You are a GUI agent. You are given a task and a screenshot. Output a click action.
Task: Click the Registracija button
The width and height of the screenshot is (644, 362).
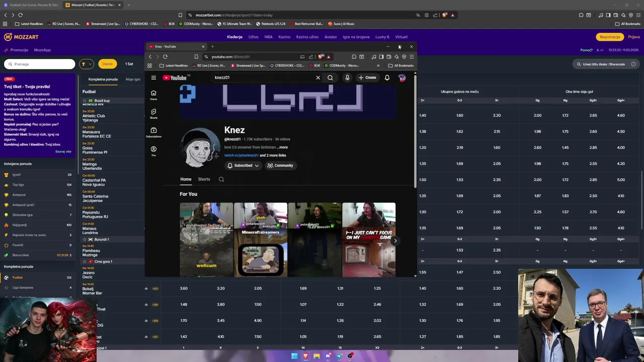pyautogui.click(x=610, y=37)
